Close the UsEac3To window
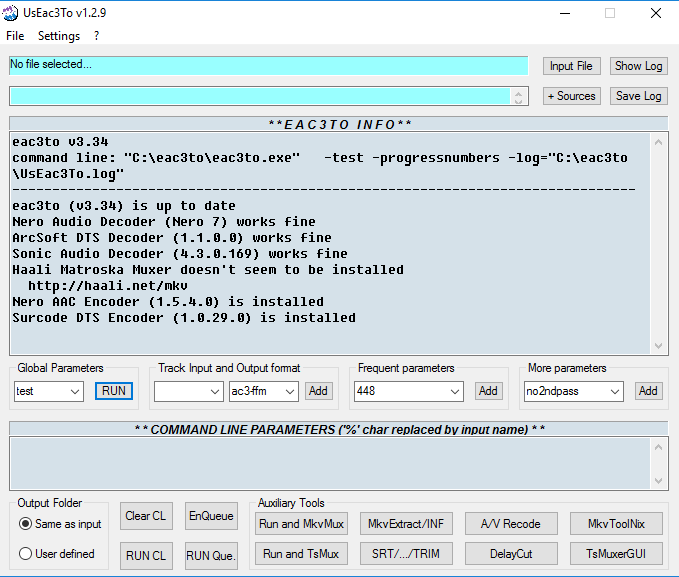This screenshot has height=577, width=679. point(656,13)
